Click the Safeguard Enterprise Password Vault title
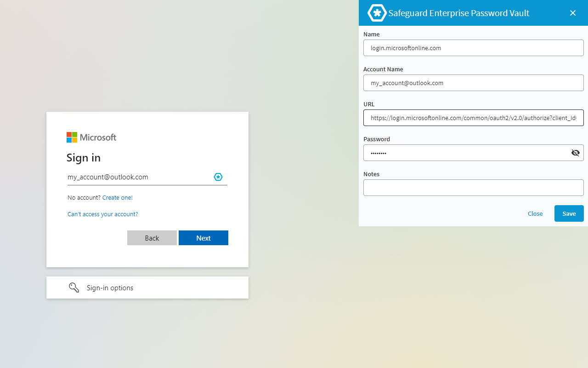The width and height of the screenshot is (588, 368). click(x=459, y=13)
